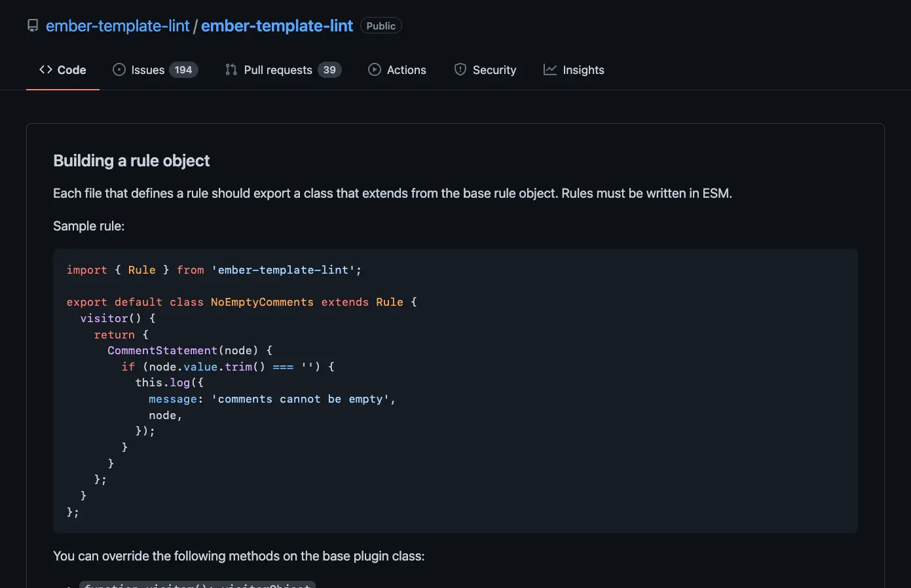Click the 'CommentStatement(node) {' code line
Image resolution: width=911 pixels, height=588 pixels.
[190, 350]
